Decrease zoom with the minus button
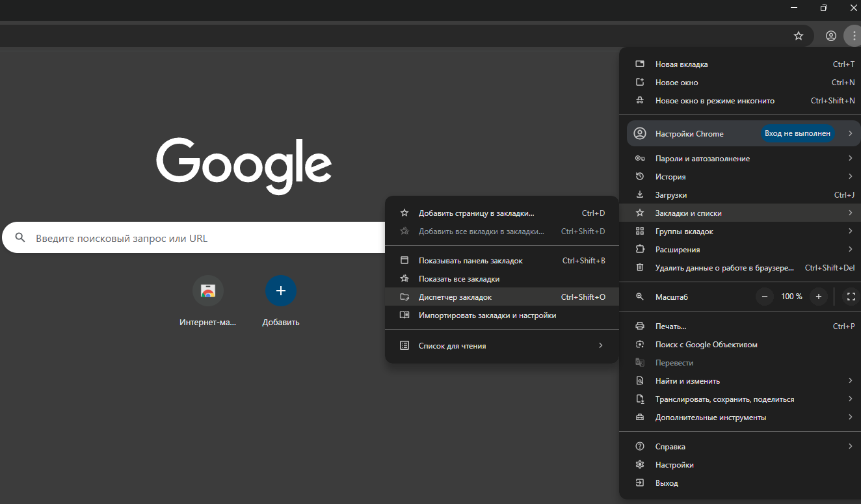This screenshot has width=861, height=504. [765, 297]
